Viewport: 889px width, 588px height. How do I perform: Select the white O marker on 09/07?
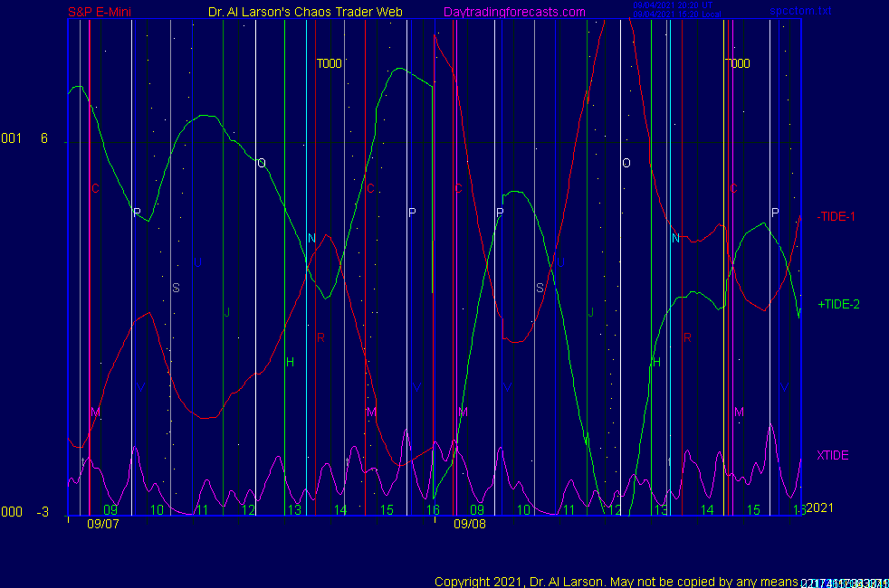pos(262,164)
